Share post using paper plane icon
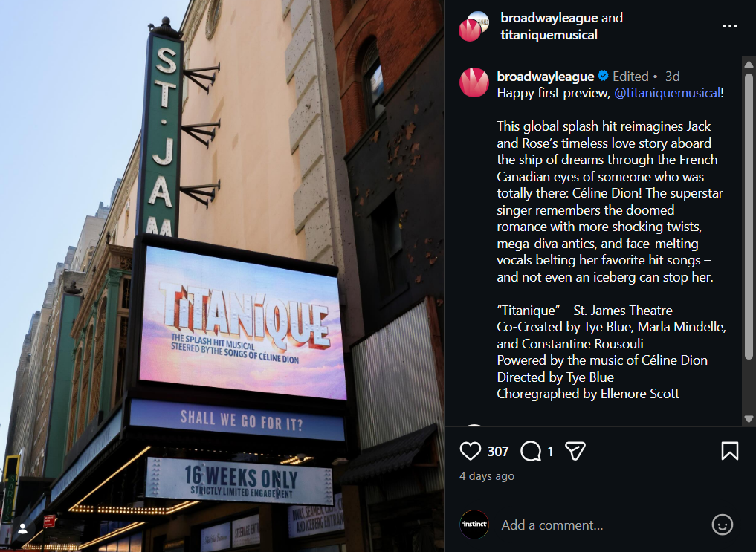 point(575,451)
